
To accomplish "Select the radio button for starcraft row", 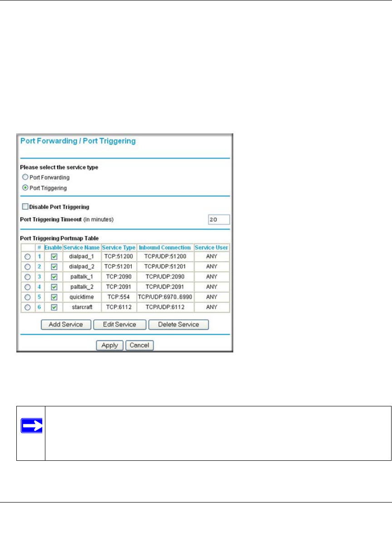I will click(x=27, y=307).
